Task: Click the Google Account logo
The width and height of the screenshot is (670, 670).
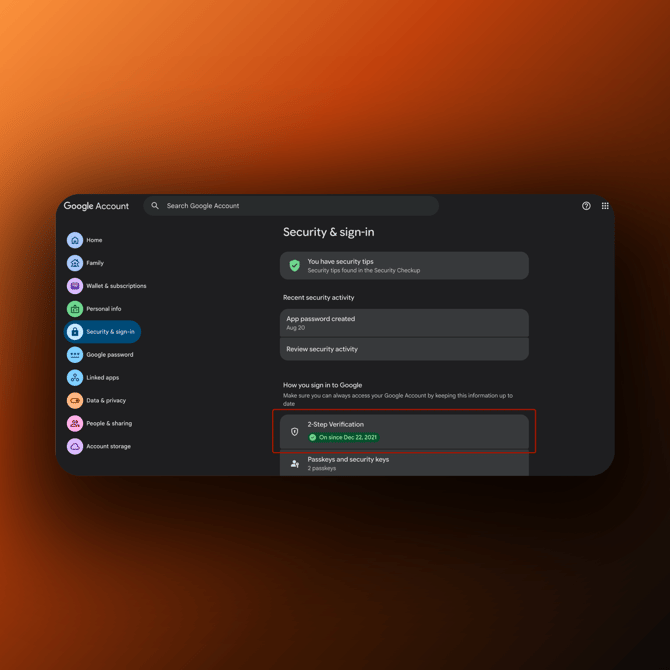Action: 96,206
